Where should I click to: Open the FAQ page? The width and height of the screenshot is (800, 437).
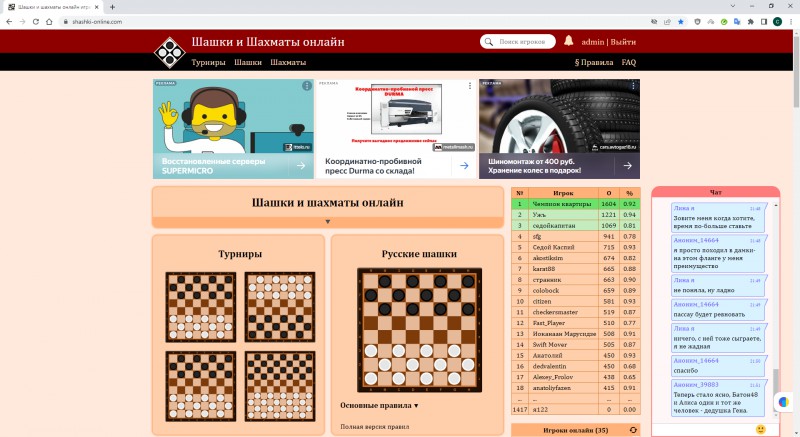point(629,62)
